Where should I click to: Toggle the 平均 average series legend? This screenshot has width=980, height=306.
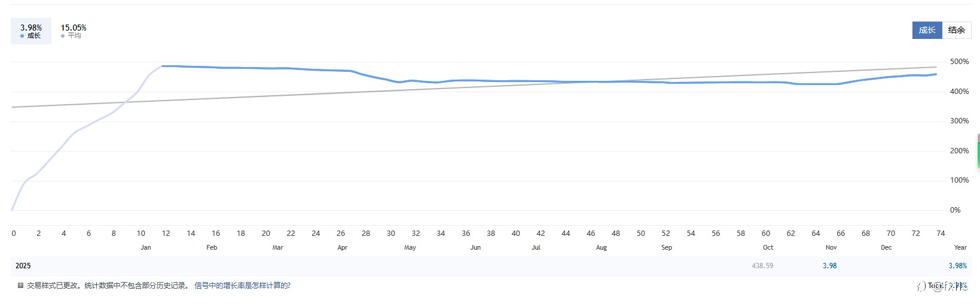[74, 31]
